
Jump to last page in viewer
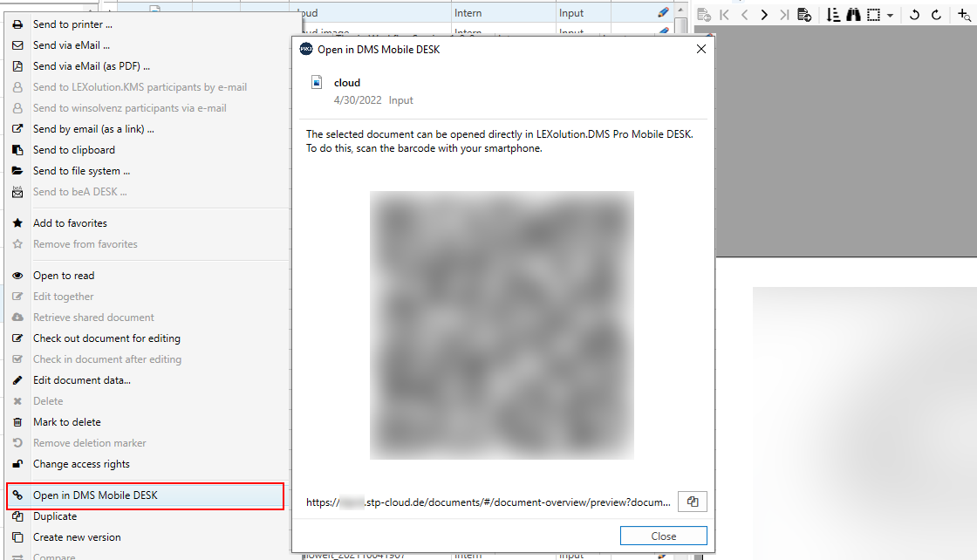coord(784,14)
